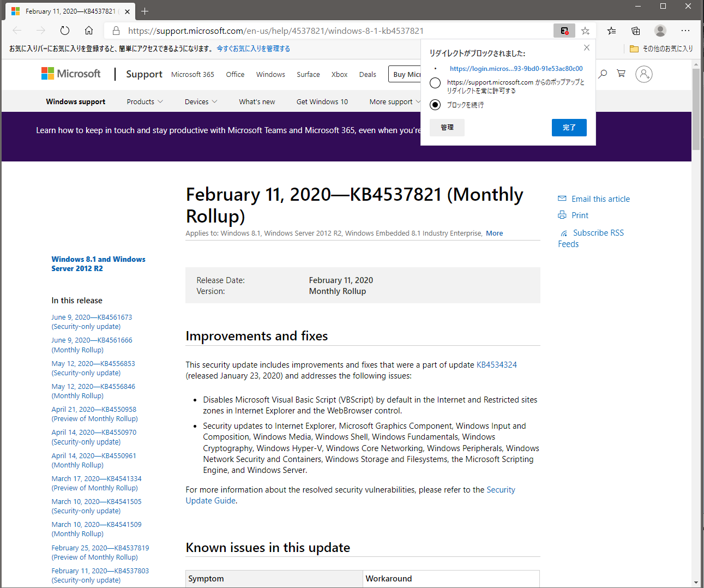The image size is (704, 588).
Task: Open February 11, 2020 KB4537803 link
Action: coord(100,575)
